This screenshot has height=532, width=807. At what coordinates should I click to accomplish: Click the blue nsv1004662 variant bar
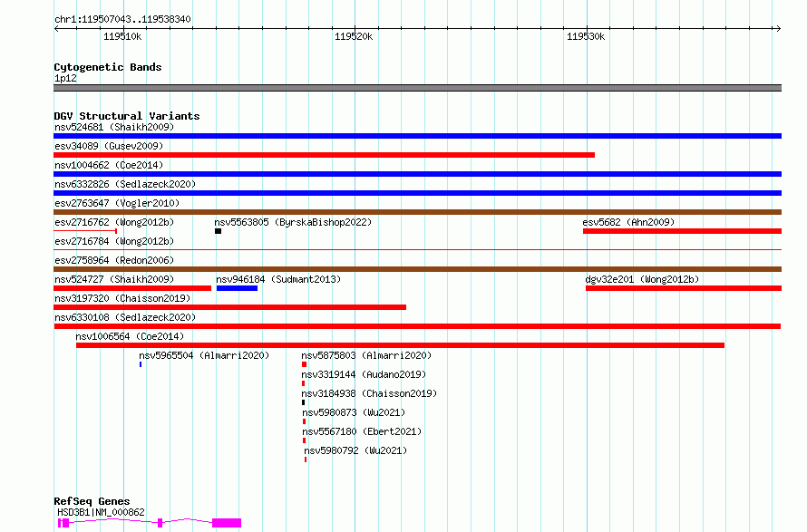tap(417, 174)
